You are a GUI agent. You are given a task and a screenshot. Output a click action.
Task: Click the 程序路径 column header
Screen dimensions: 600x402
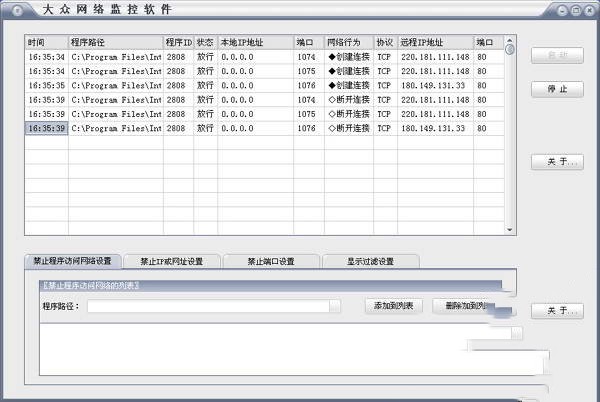click(115, 43)
